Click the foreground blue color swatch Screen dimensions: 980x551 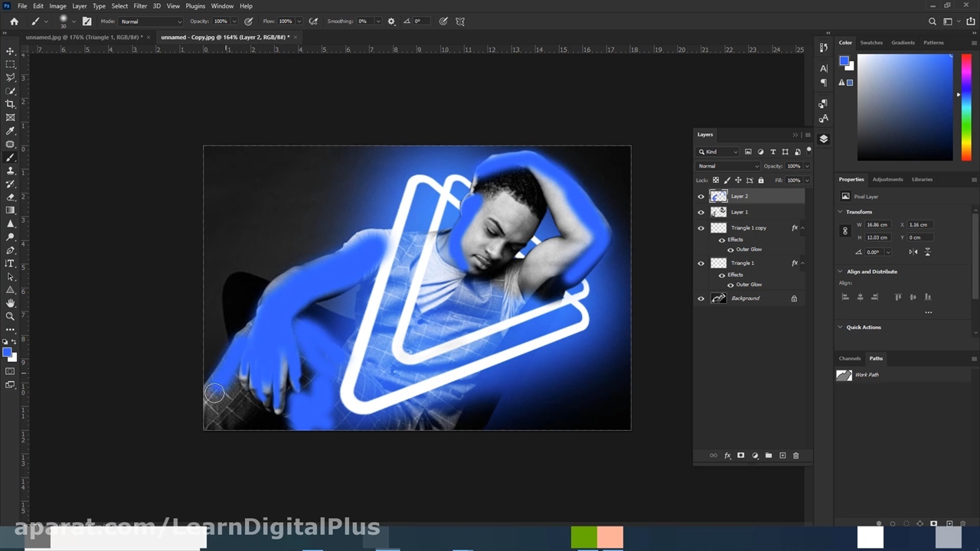point(7,353)
